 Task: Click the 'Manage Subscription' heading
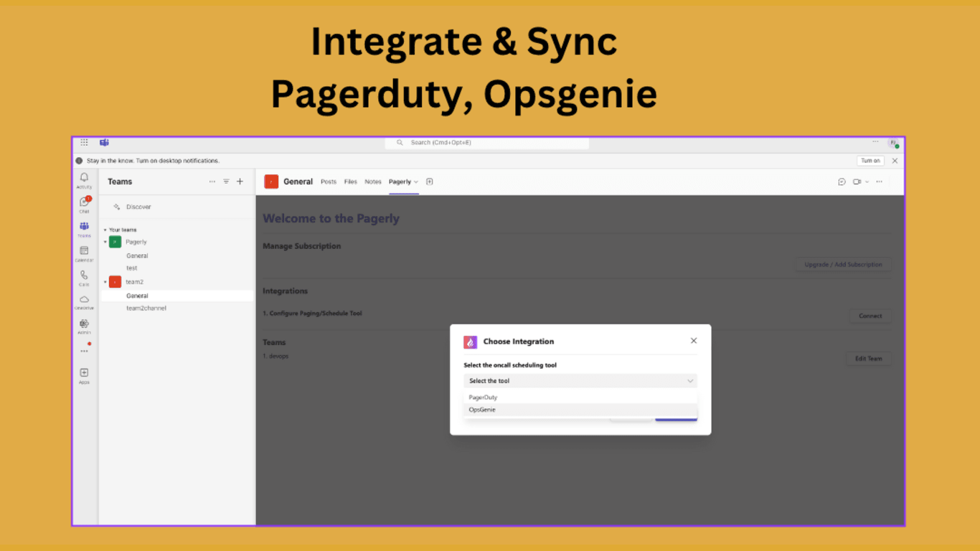[302, 246]
